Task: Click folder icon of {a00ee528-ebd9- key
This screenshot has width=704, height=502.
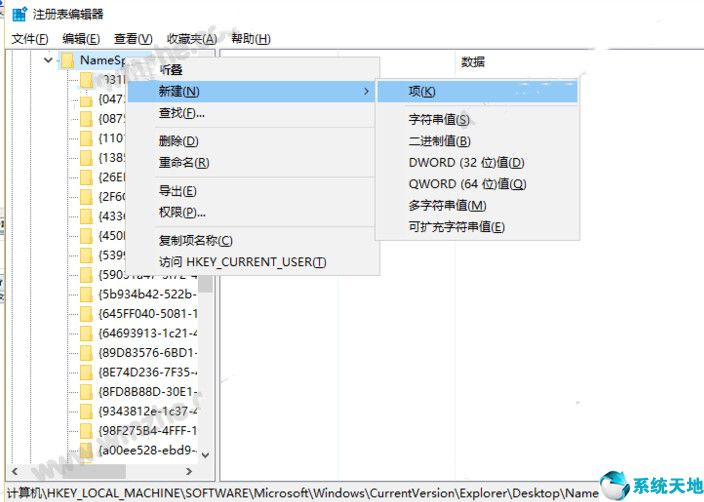Action: (86, 450)
